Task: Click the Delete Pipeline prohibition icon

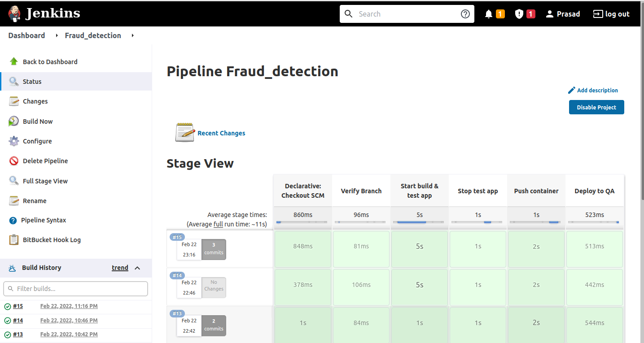Action: 14,161
